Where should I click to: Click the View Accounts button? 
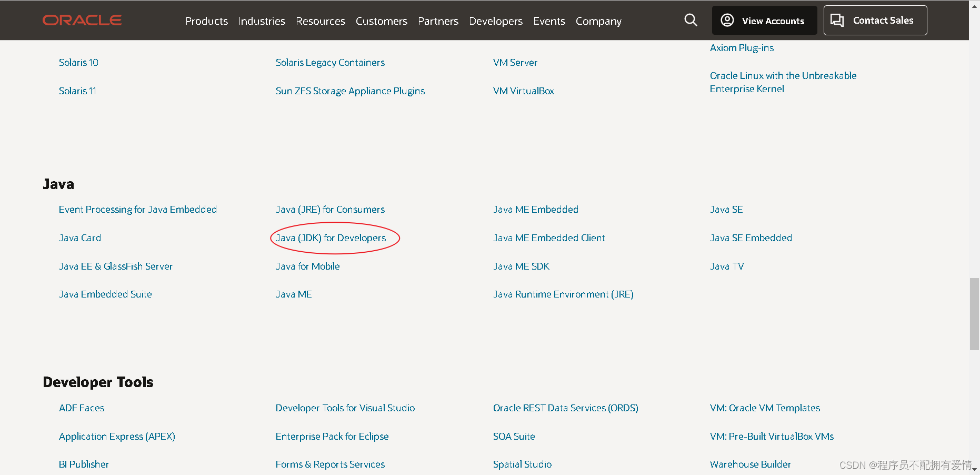pyautogui.click(x=764, y=21)
